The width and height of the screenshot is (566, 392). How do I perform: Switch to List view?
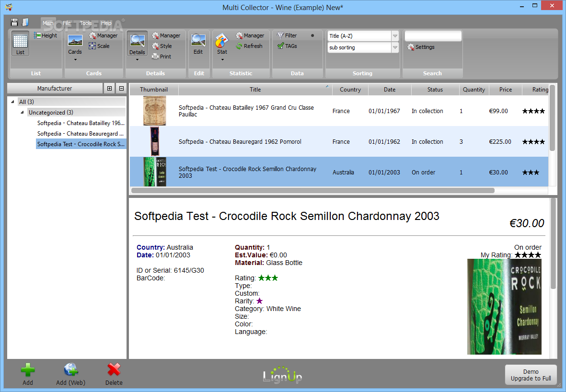(x=20, y=44)
